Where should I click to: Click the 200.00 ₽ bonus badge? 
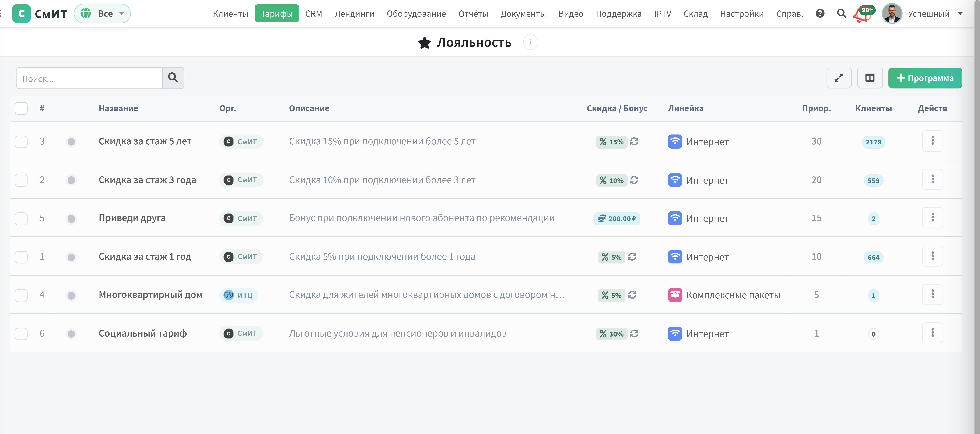[x=617, y=218]
